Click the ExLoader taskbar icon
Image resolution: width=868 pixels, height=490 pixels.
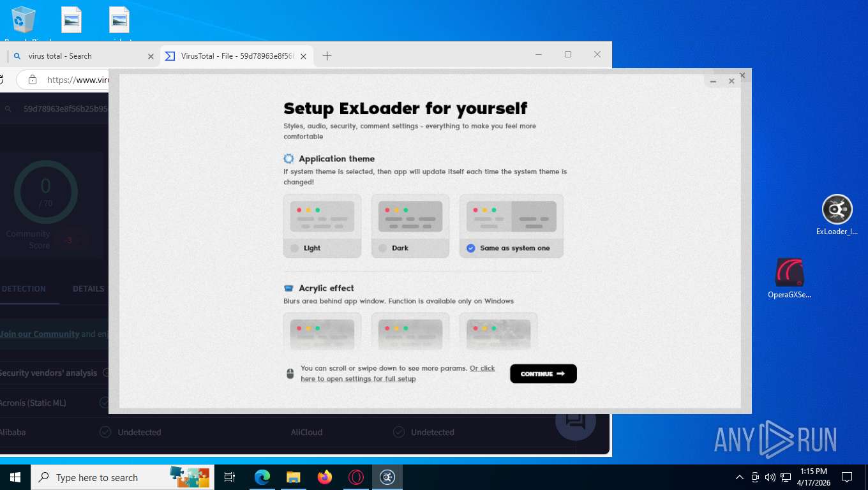(x=387, y=477)
